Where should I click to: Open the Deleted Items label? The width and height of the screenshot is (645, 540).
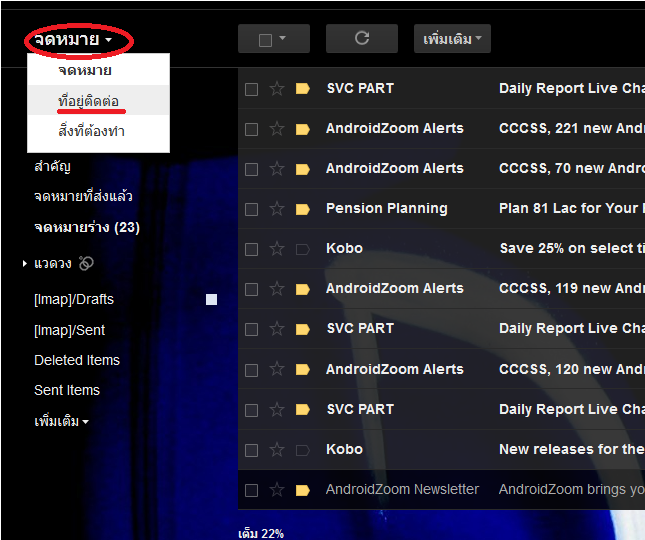(x=77, y=360)
